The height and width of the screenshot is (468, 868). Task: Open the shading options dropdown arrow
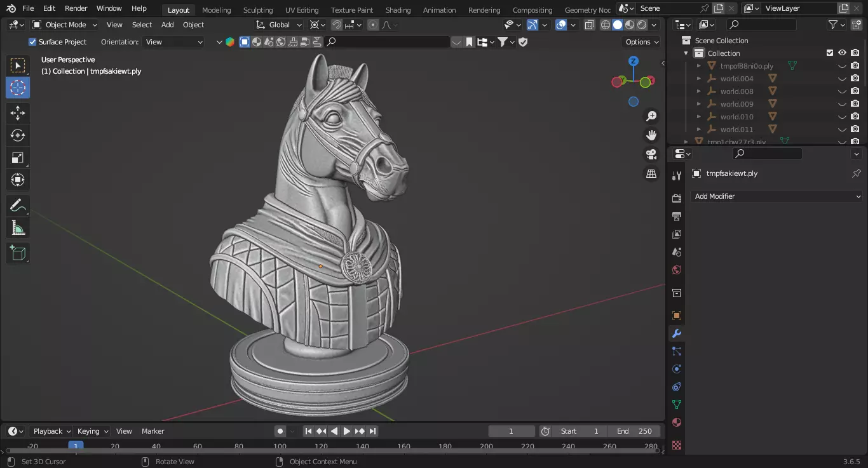point(654,25)
